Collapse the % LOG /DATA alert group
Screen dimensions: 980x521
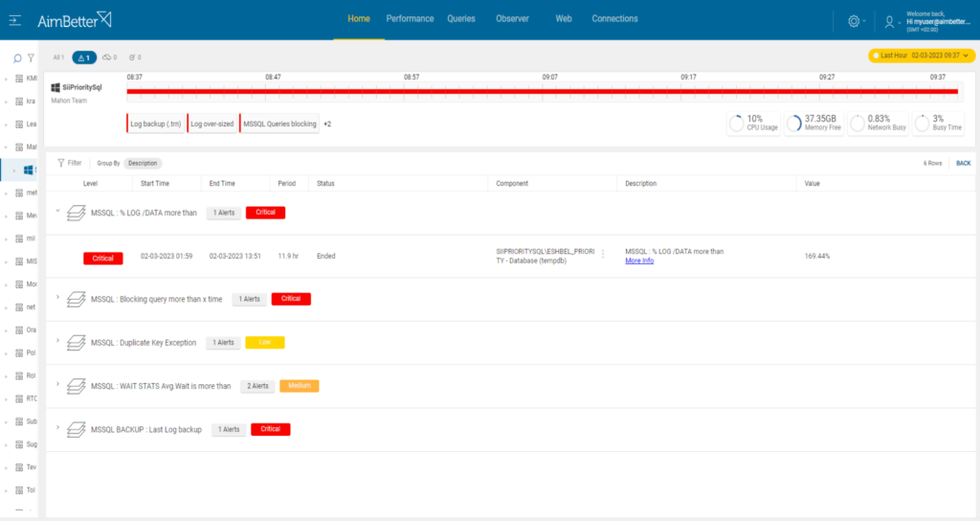tap(57, 212)
